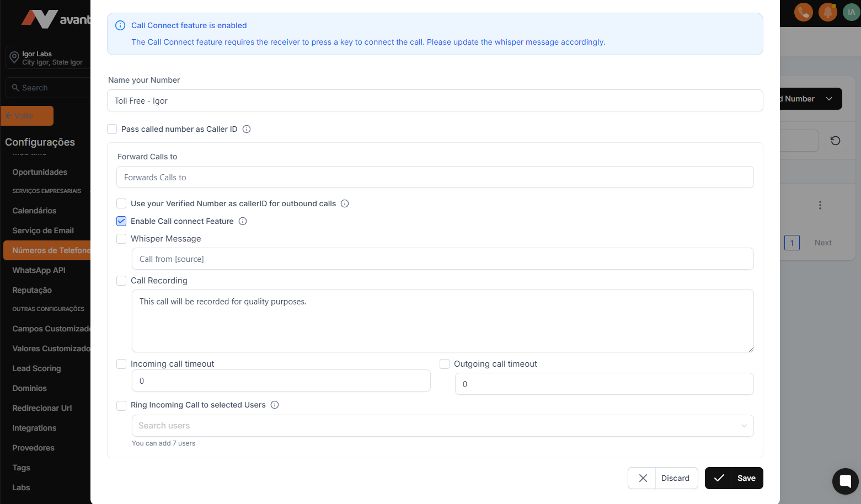Screen dimensions: 861x504
Task: Open the Add Number dropdown arrow
Action: (828, 99)
